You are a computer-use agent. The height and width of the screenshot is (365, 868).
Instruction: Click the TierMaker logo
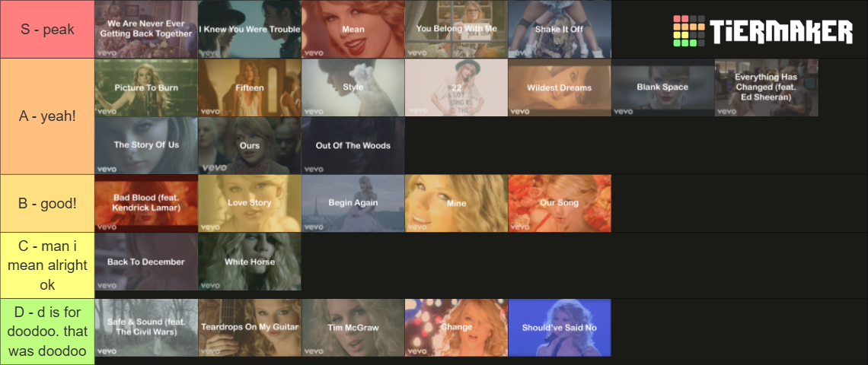click(763, 31)
